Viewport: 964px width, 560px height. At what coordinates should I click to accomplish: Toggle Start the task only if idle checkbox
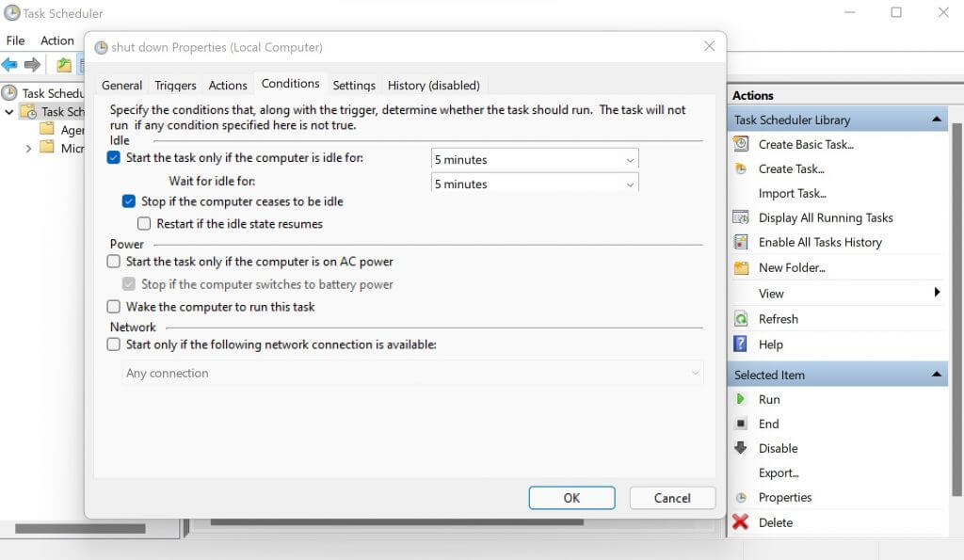114,157
